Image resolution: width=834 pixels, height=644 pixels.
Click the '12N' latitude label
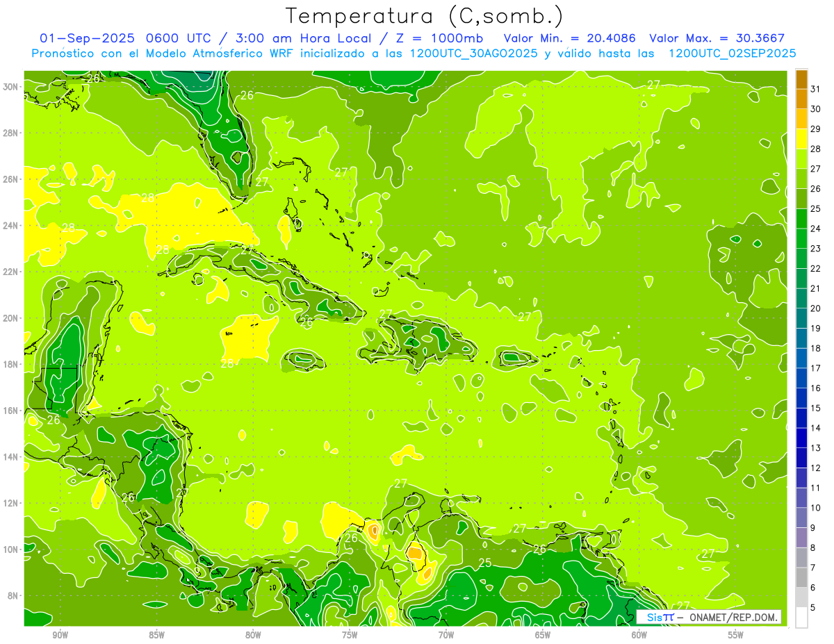pos(10,503)
